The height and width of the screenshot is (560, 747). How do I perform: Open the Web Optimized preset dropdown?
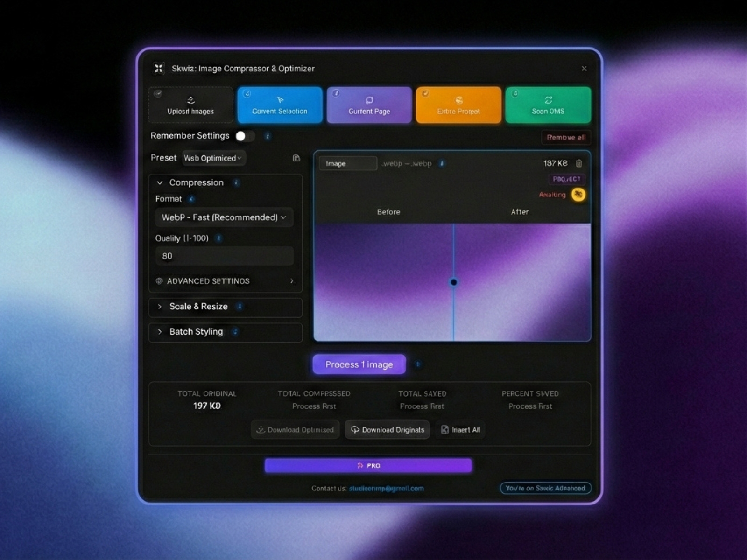[x=213, y=158]
